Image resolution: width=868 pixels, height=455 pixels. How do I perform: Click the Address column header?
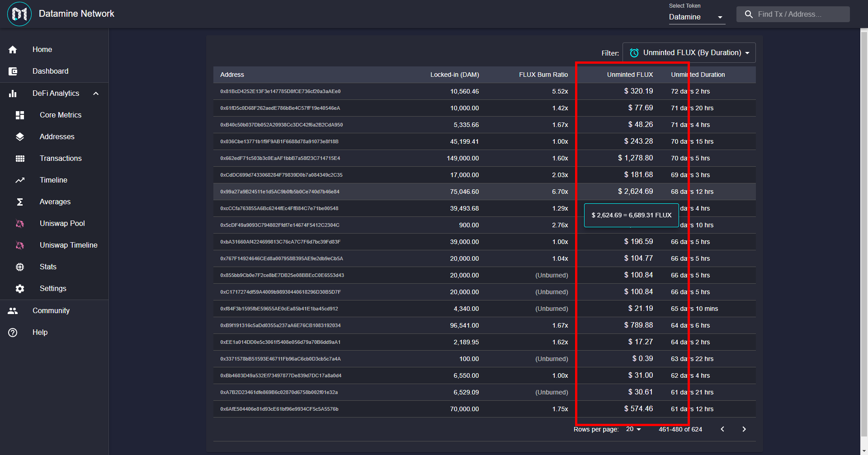(232, 75)
